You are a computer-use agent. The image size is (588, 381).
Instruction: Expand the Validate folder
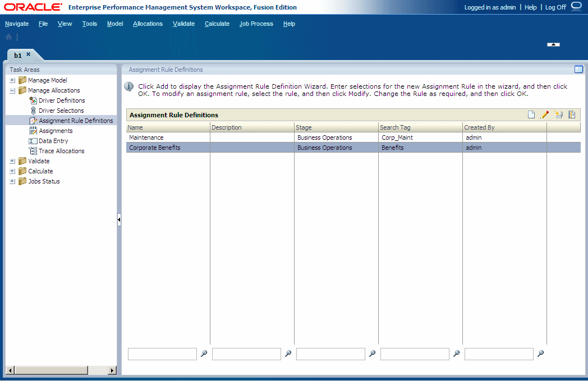coord(12,161)
